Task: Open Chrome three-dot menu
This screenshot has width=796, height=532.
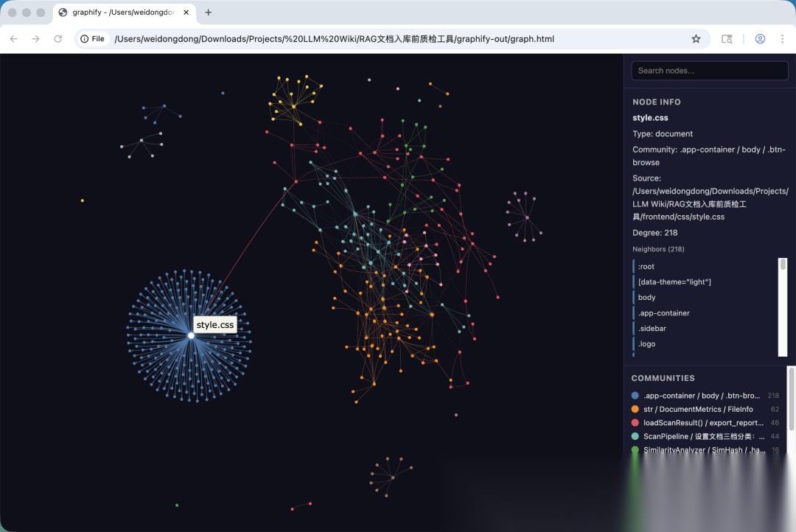Action: point(782,38)
